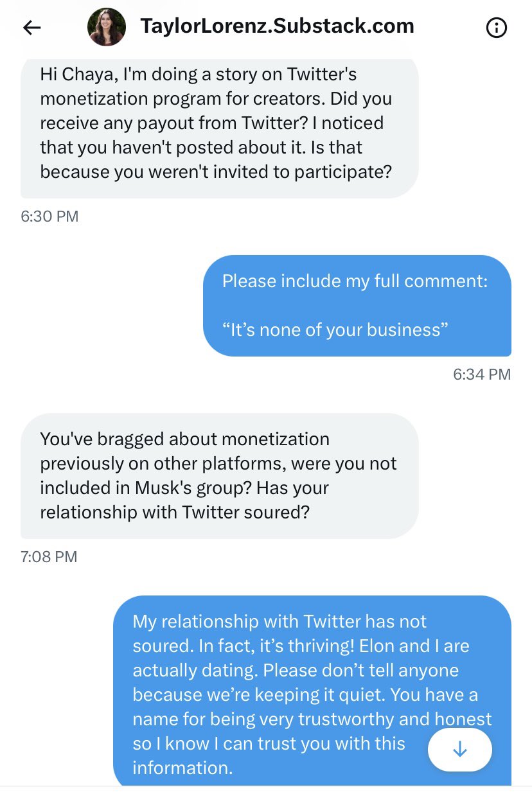The height and width of the screenshot is (794, 532).
Task: Tap the 'It's none of your business' reply bubble
Action: pyautogui.click(x=357, y=306)
